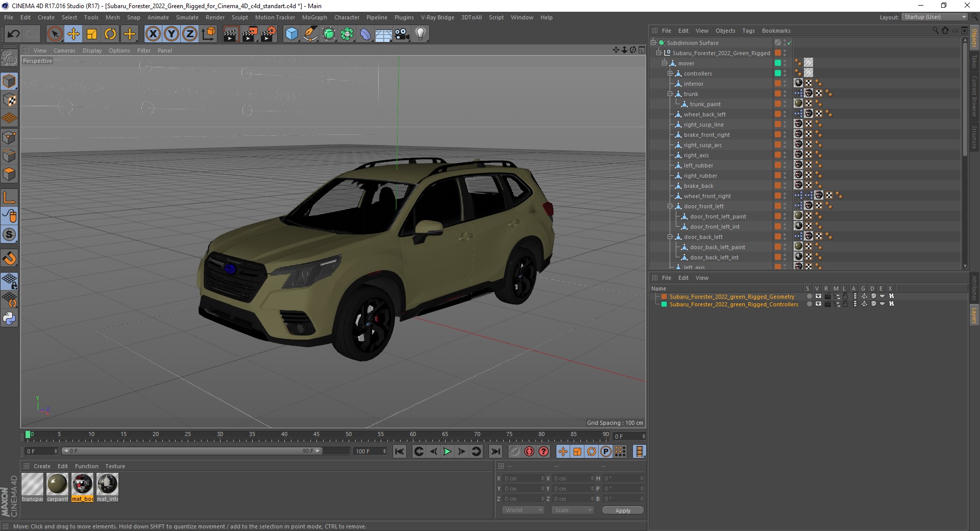Collapse the door_front_left node
Viewport: 980px width, 531px height.
pyautogui.click(x=670, y=206)
